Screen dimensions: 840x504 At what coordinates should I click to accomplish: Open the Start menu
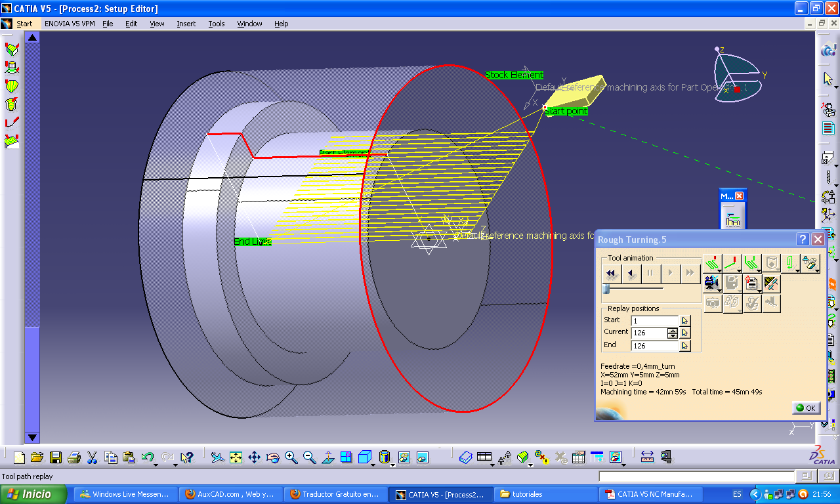tap(24, 24)
